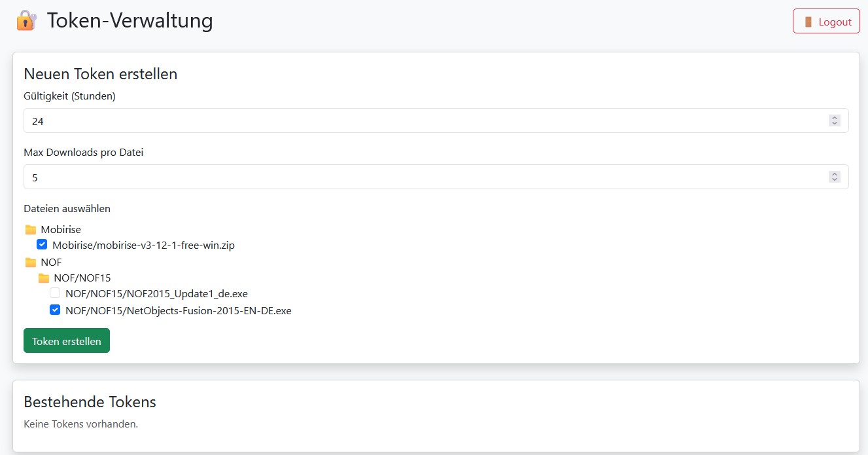
Task: Log out using the Logout button
Action: pyautogui.click(x=825, y=22)
